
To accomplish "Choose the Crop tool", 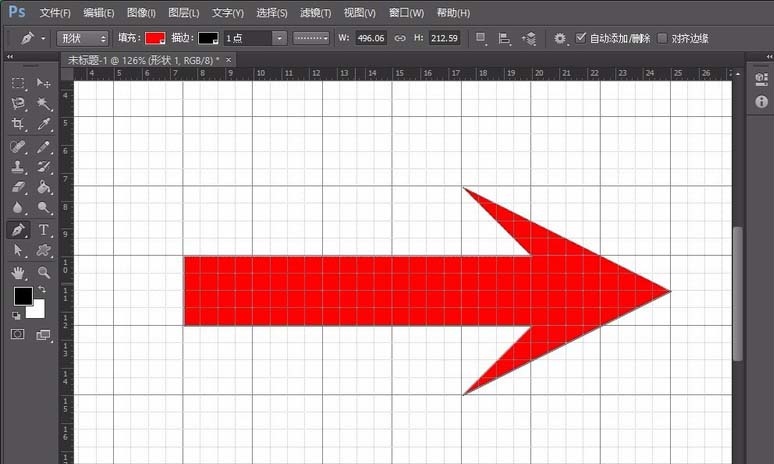I will pyautogui.click(x=18, y=124).
